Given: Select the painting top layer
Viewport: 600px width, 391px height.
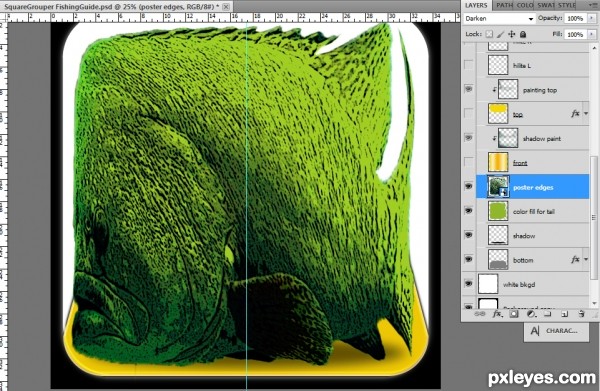Looking at the screenshot, I should pos(532,90).
